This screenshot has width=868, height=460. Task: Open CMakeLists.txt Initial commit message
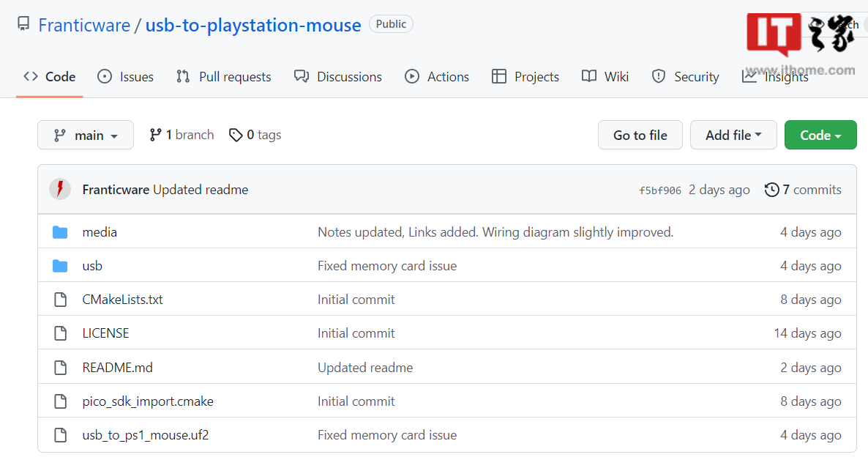click(356, 300)
